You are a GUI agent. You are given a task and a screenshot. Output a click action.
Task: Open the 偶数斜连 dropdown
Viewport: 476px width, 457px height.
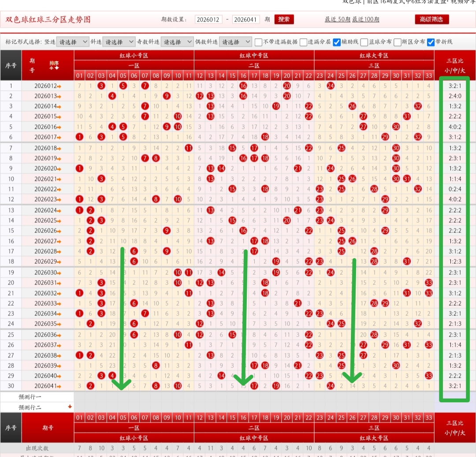(x=235, y=42)
